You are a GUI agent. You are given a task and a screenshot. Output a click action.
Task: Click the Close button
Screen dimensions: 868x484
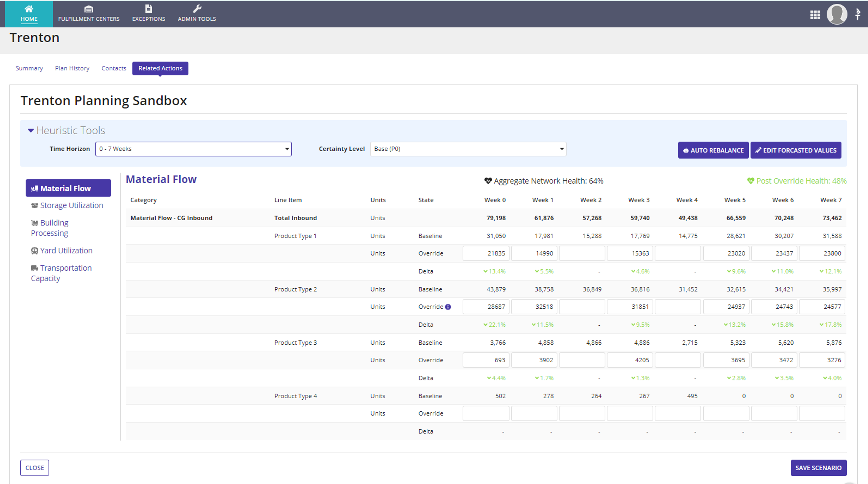pyautogui.click(x=34, y=467)
